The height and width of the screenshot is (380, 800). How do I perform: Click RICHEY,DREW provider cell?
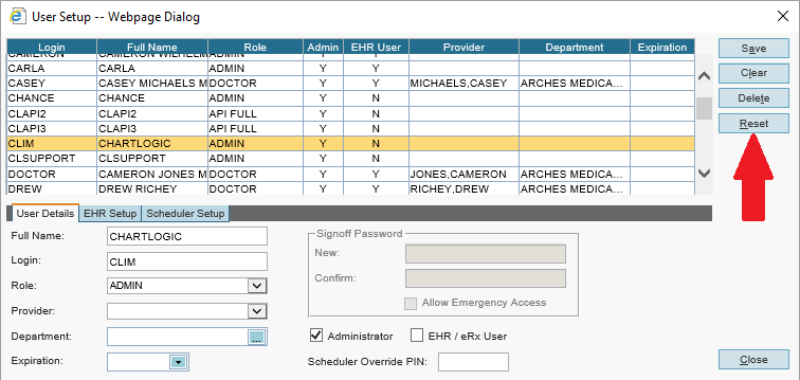(464, 189)
